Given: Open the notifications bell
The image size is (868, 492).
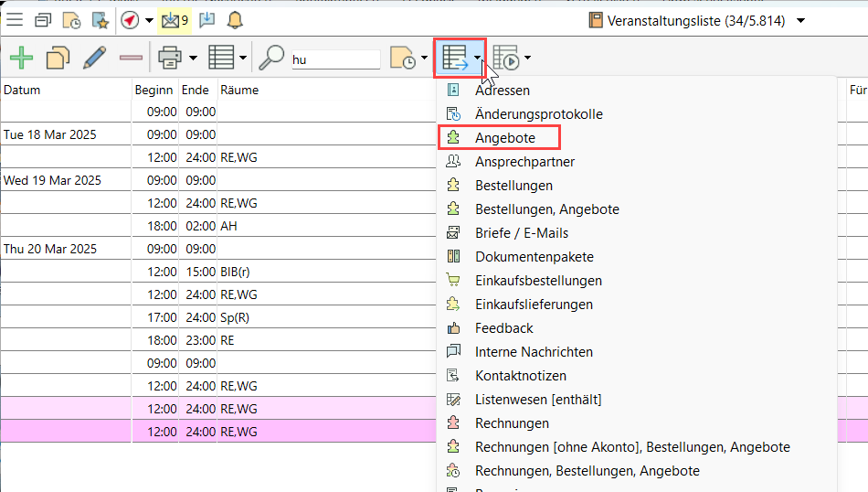Looking at the screenshot, I should click(x=235, y=20).
